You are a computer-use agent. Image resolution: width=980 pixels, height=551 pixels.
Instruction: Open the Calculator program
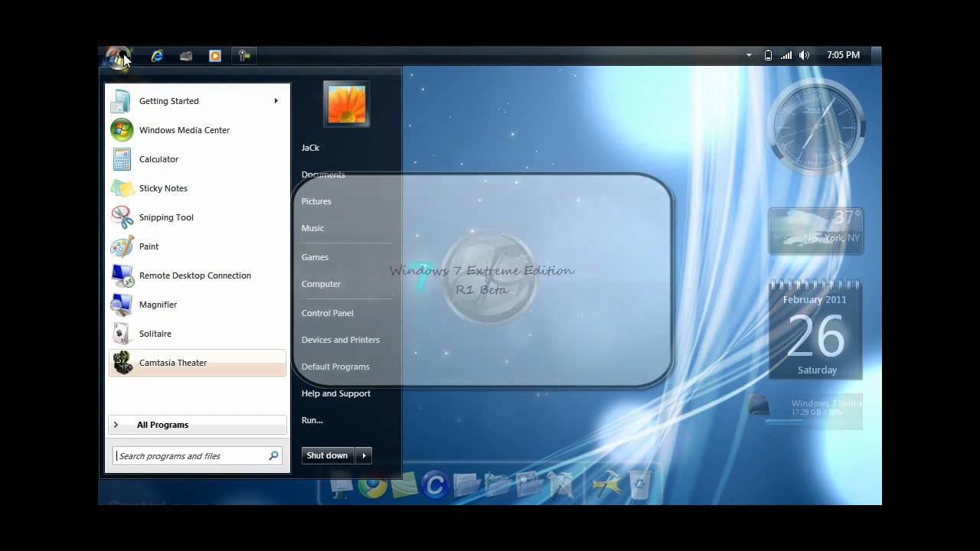click(x=198, y=159)
